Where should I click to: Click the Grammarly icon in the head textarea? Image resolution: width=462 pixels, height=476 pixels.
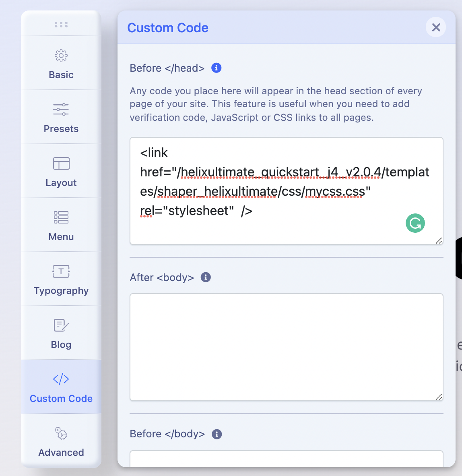click(415, 223)
